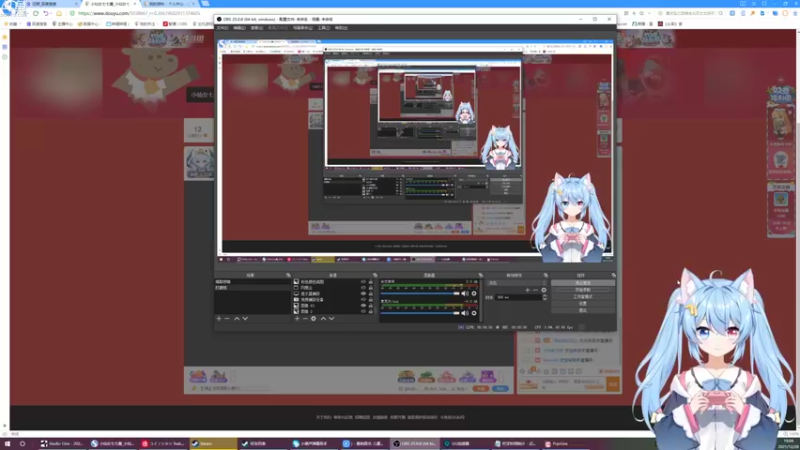Open OBS File menu

tap(222, 28)
